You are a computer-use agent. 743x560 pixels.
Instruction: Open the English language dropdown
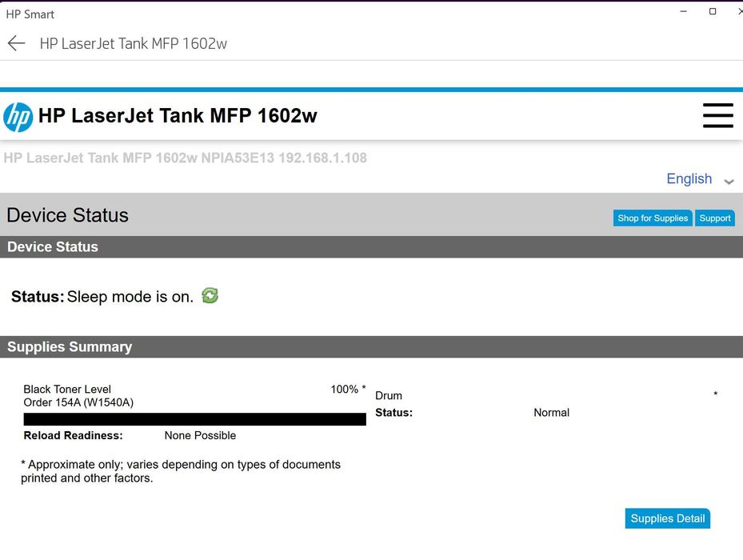click(x=689, y=179)
